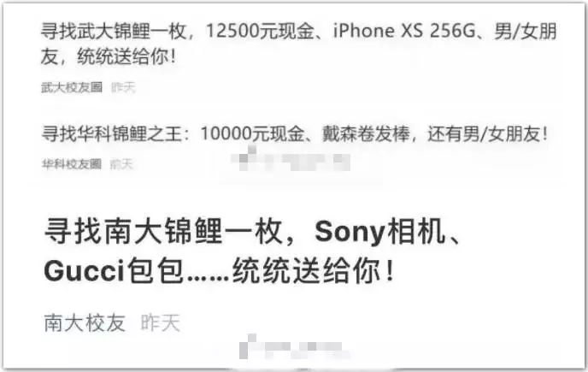Click the bold Sony相机 text
The height and width of the screenshot is (372, 588).
point(379,231)
